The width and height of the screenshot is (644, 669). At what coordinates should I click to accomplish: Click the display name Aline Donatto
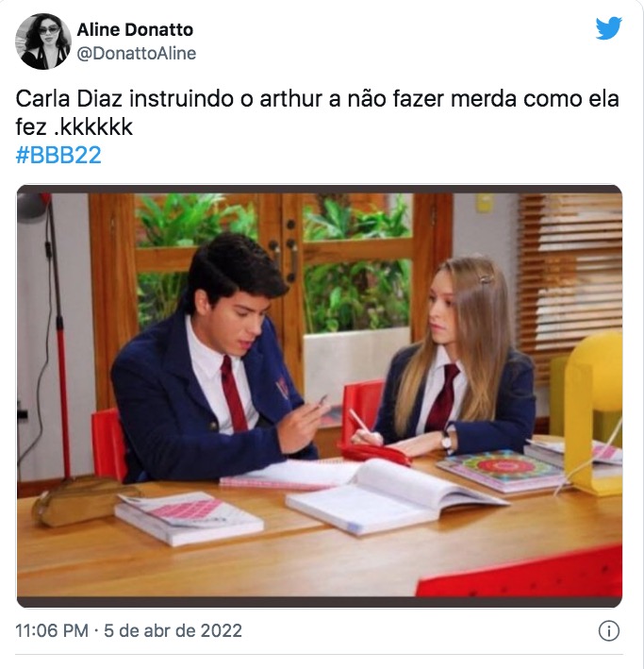pos(135,30)
